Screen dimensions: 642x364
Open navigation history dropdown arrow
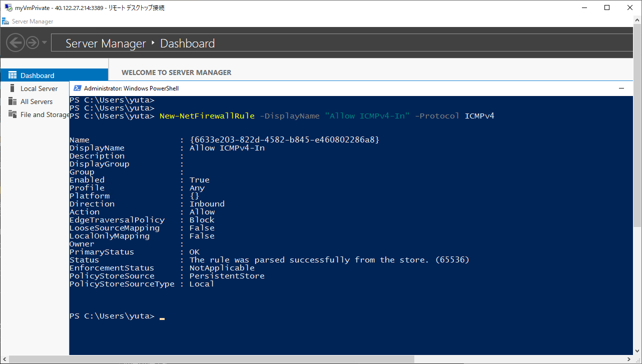click(45, 42)
